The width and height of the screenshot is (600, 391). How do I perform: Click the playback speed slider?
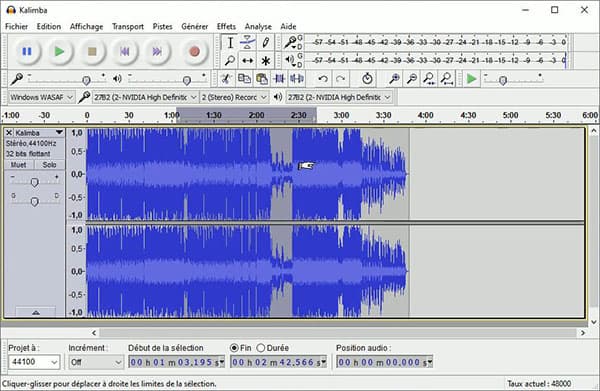(513, 79)
